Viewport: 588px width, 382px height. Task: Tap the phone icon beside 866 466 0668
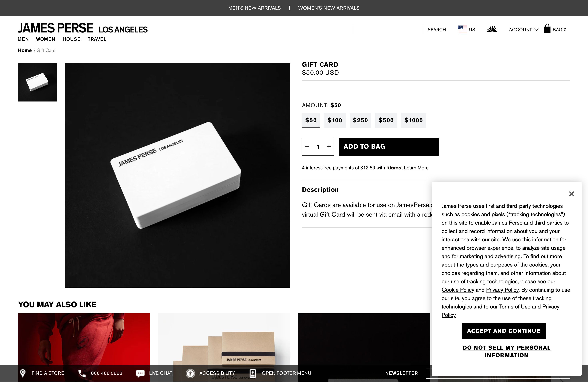point(82,373)
